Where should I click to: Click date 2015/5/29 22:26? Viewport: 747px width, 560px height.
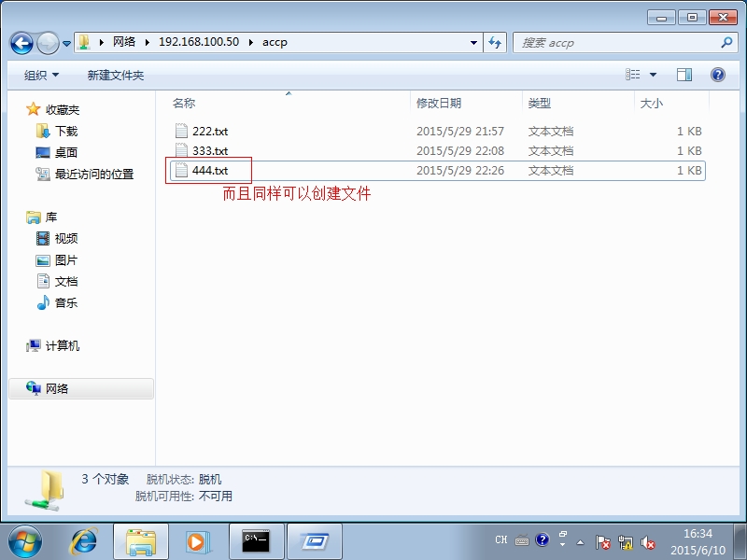[x=460, y=170]
